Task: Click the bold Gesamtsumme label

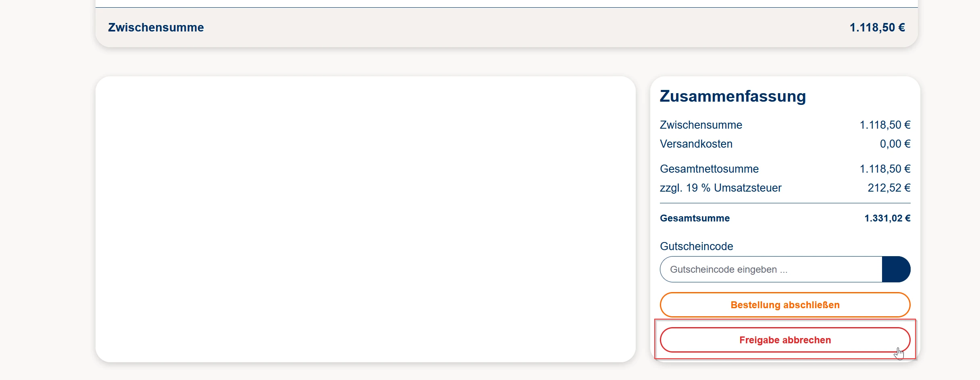Action: (695, 218)
